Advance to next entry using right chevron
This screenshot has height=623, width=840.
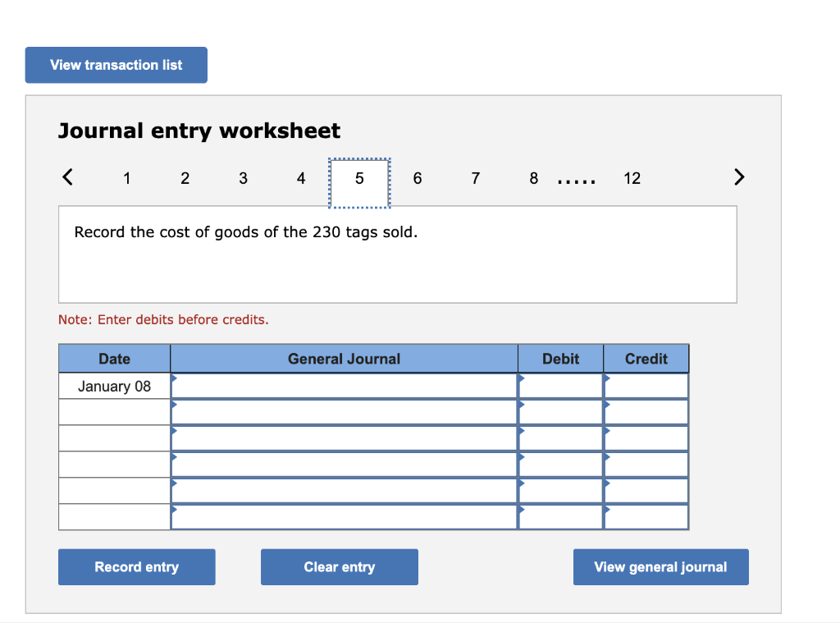(x=739, y=176)
